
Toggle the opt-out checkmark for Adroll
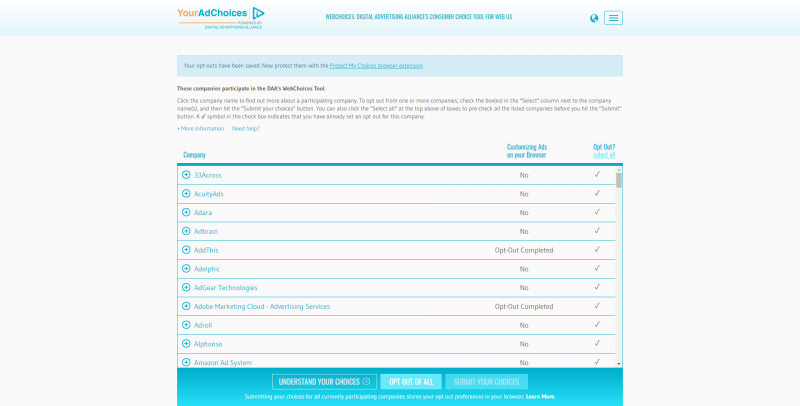(597, 324)
